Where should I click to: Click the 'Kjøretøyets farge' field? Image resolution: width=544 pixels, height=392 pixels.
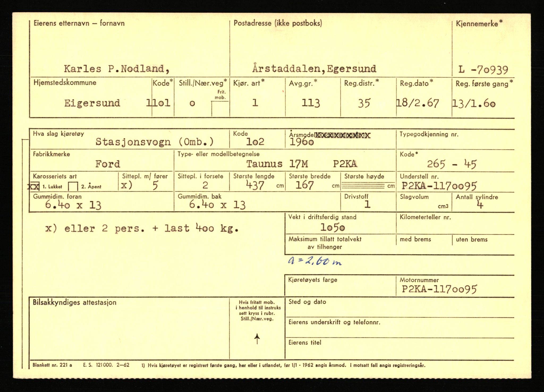click(x=340, y=286)
